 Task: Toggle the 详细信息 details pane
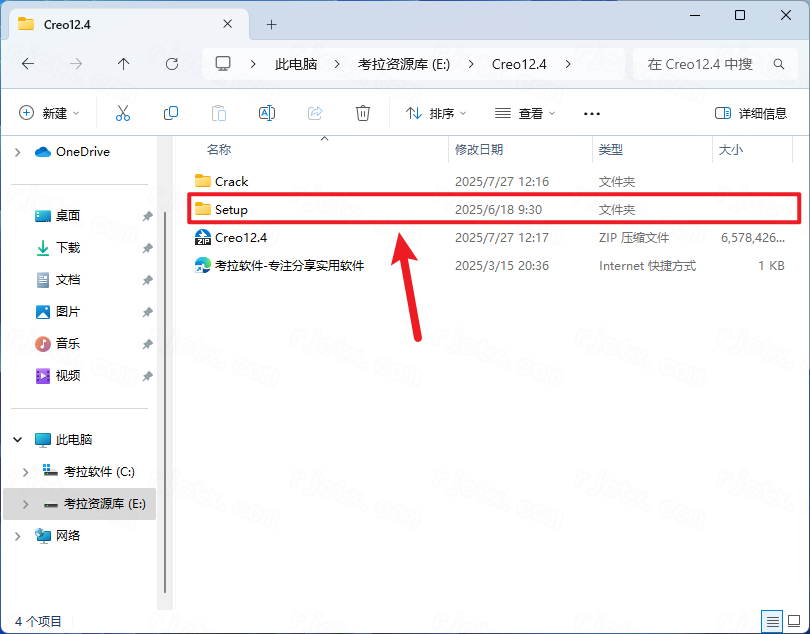(x=751, y=113)
